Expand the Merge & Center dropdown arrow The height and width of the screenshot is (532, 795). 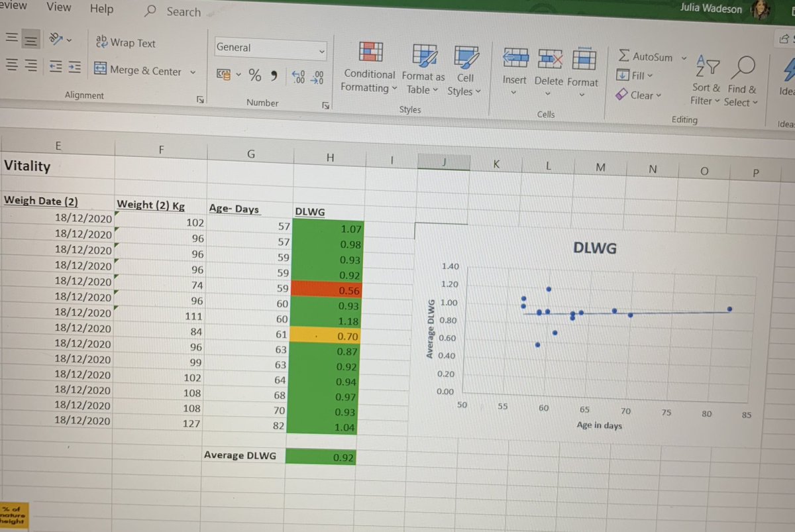coord(192,71)
